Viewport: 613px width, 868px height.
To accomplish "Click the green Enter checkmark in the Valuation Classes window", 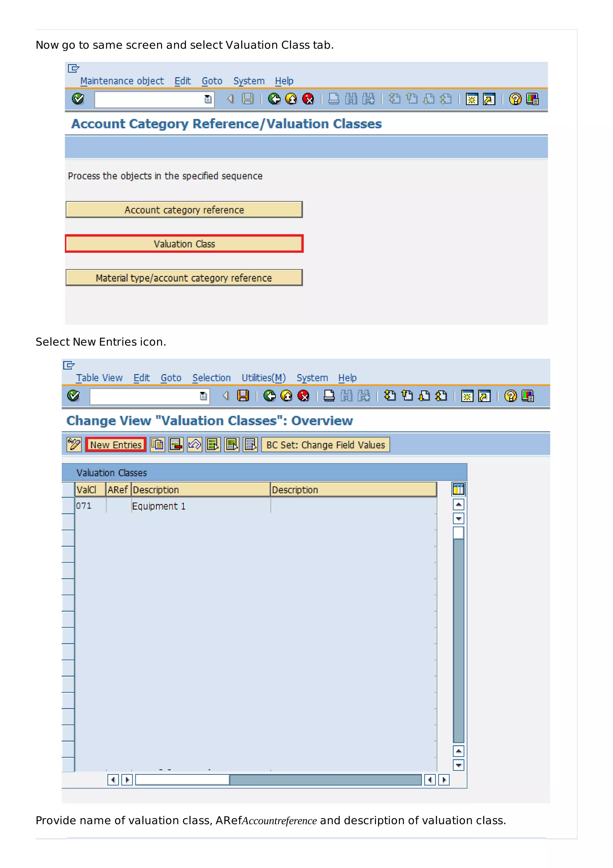I will 73,396.
